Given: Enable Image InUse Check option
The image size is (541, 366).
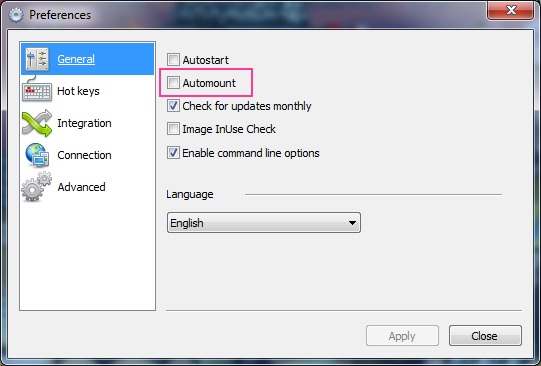Looking at the screenshot, I should point(173,129).
